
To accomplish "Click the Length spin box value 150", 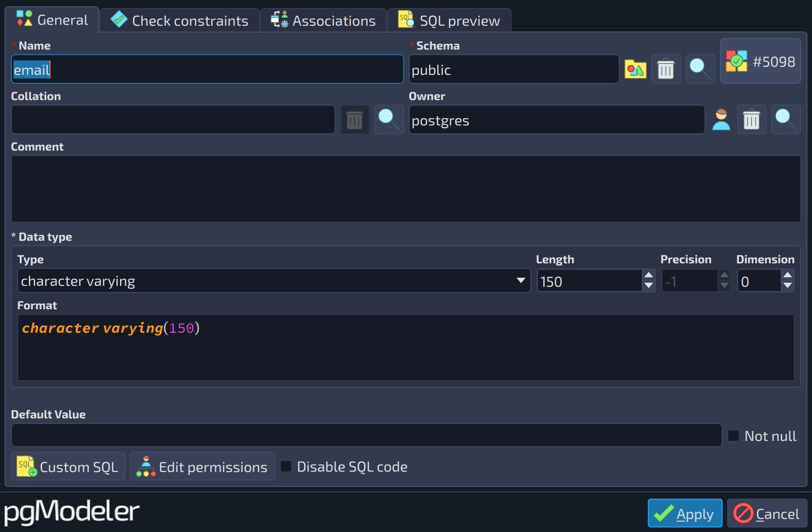I will [590, 281].
